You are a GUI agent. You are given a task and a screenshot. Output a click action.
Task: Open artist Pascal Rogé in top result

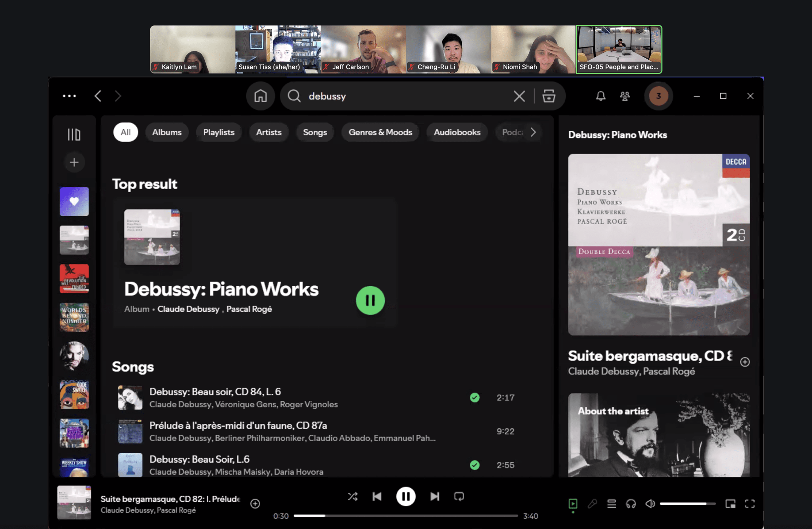point(249,309)
